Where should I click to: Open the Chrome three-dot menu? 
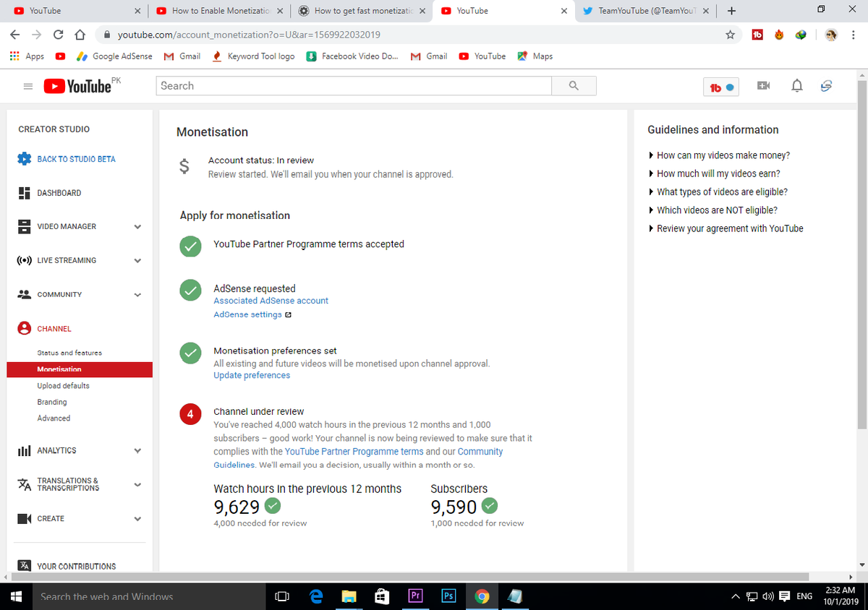pyautogui.click(x=854, y=35)
